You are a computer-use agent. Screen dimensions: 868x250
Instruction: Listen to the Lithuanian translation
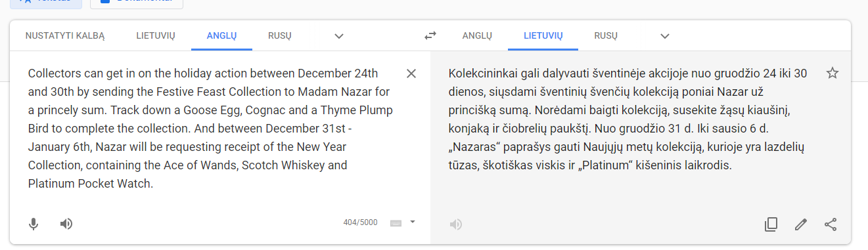455,224
